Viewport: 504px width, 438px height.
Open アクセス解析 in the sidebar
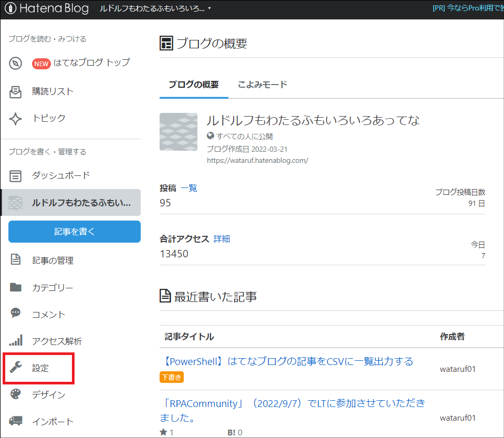[57, 341]
